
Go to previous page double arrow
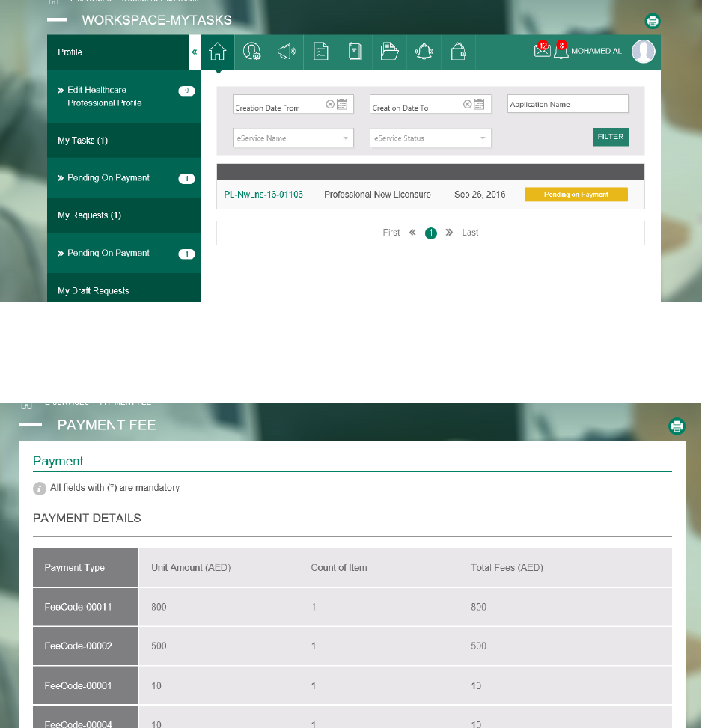(x=412, y=233)
